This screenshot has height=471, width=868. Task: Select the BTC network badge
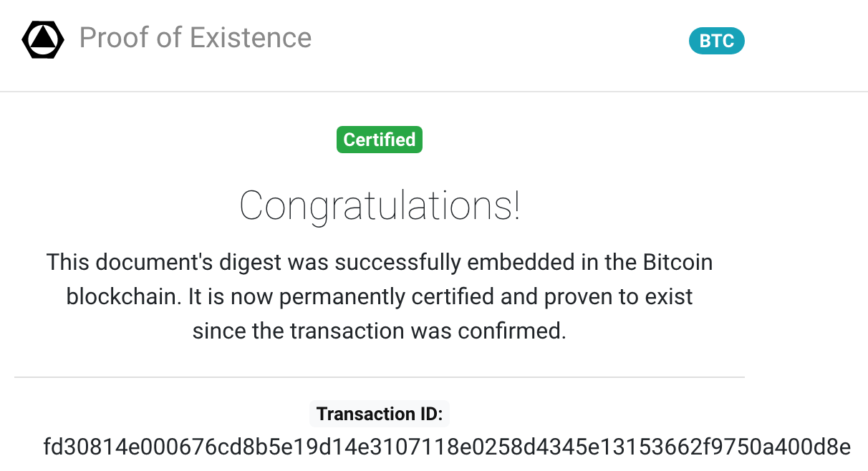pos(716,41)
